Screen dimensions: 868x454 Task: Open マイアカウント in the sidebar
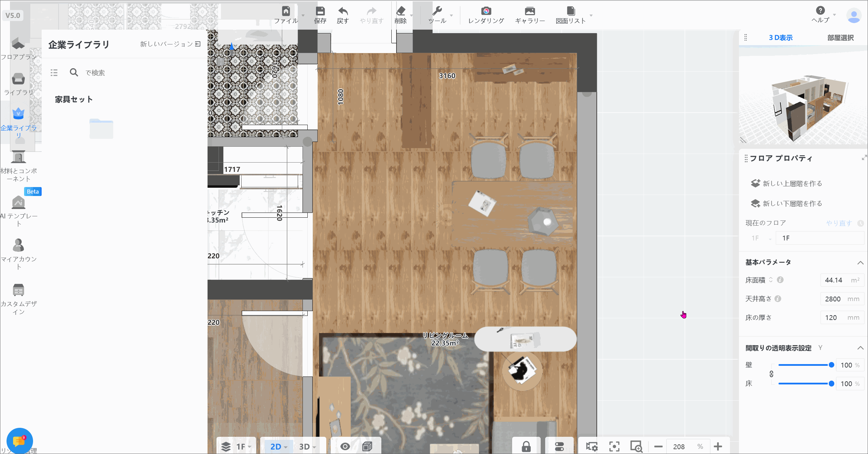19,254
